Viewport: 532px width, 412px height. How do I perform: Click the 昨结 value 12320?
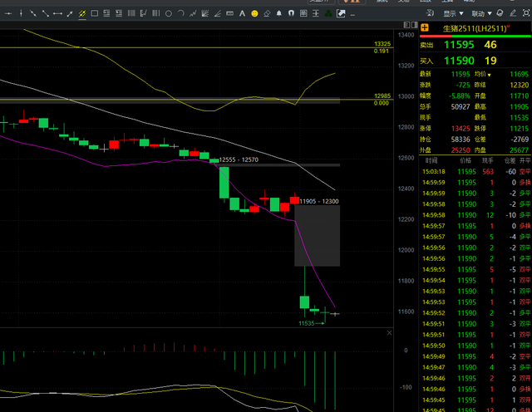click(519, 85)
